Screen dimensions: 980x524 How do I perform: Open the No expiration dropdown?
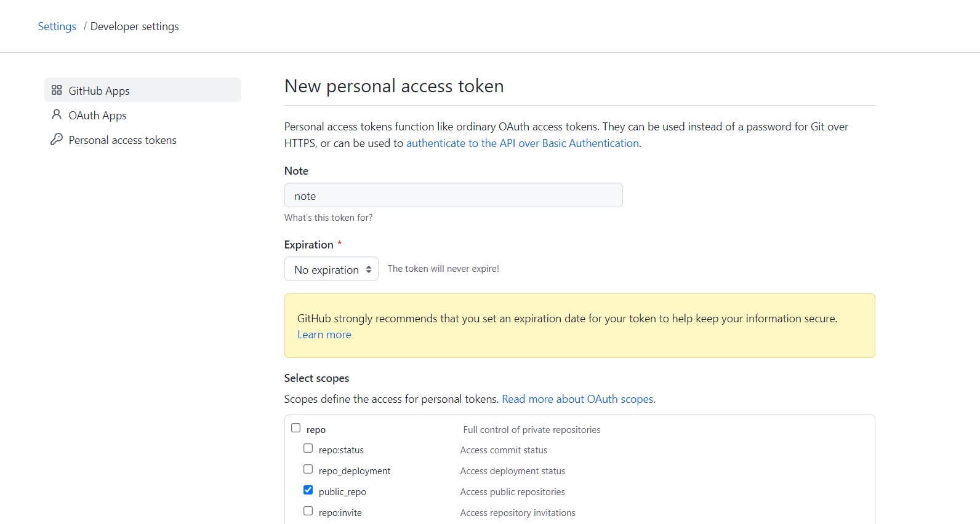coord(331,269)
